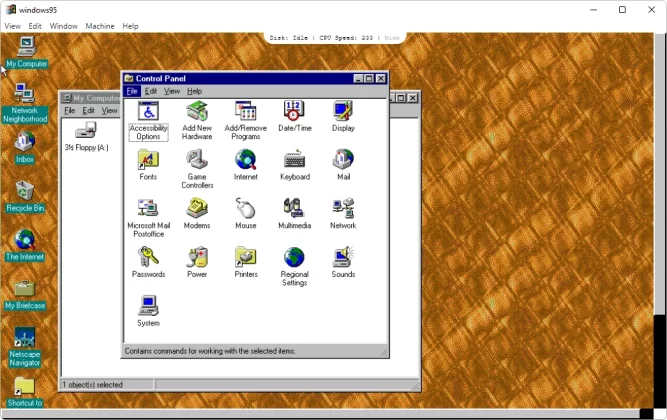The width and height of the screenshot is (667, 420).
Task: Open Edit menu in My Computer window
Action: pyautogui.click(x=88, y=111)
